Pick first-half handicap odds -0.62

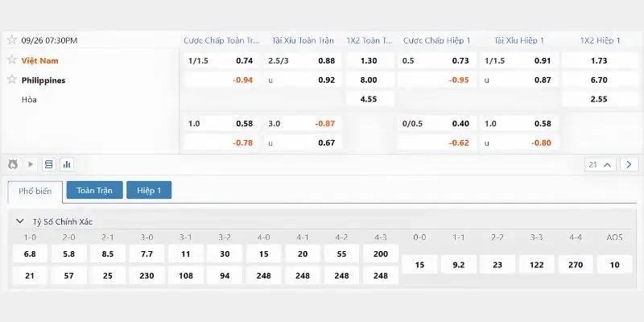437,143
